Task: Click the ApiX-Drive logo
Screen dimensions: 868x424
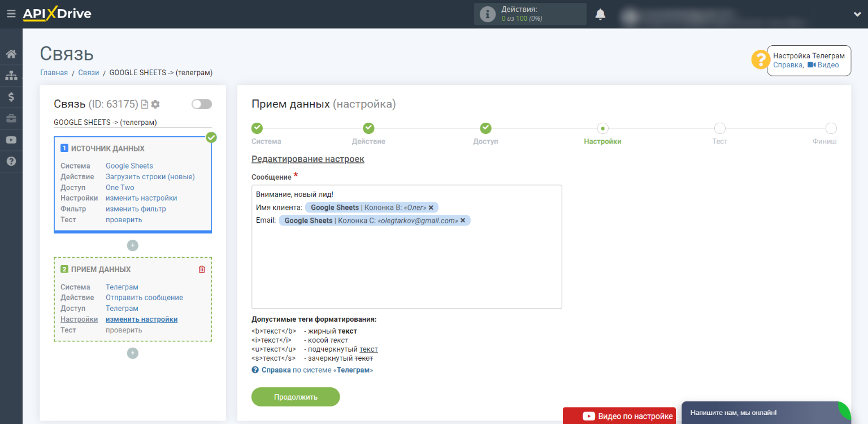Action: [x=57, y=14]
